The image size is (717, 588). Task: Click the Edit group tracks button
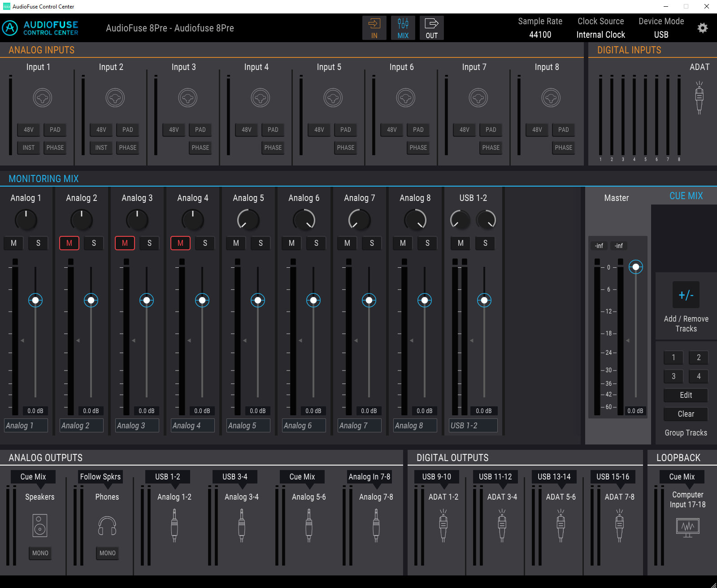coord(686,395)
